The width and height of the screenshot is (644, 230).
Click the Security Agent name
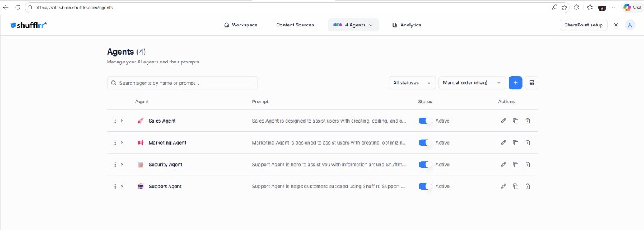165,164
